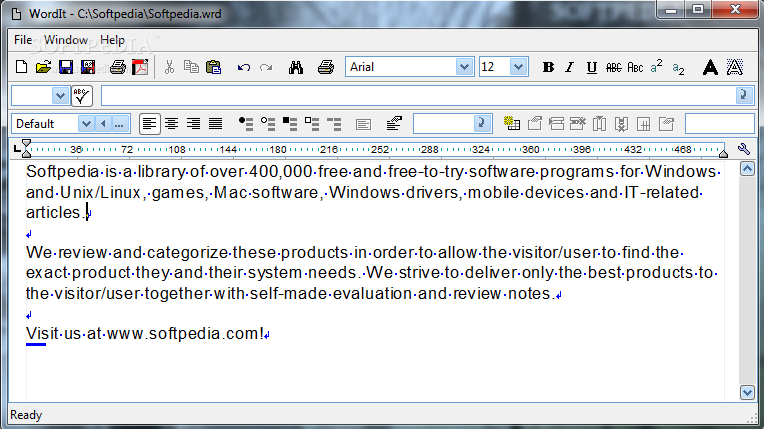Toggle small caps Abc formatting

[x=635, y=67]
